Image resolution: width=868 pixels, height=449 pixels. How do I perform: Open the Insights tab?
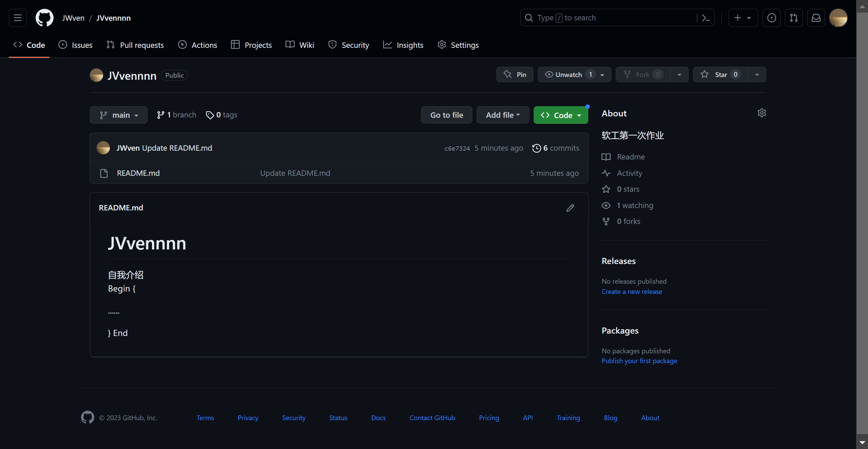click(x=403, y=45)
